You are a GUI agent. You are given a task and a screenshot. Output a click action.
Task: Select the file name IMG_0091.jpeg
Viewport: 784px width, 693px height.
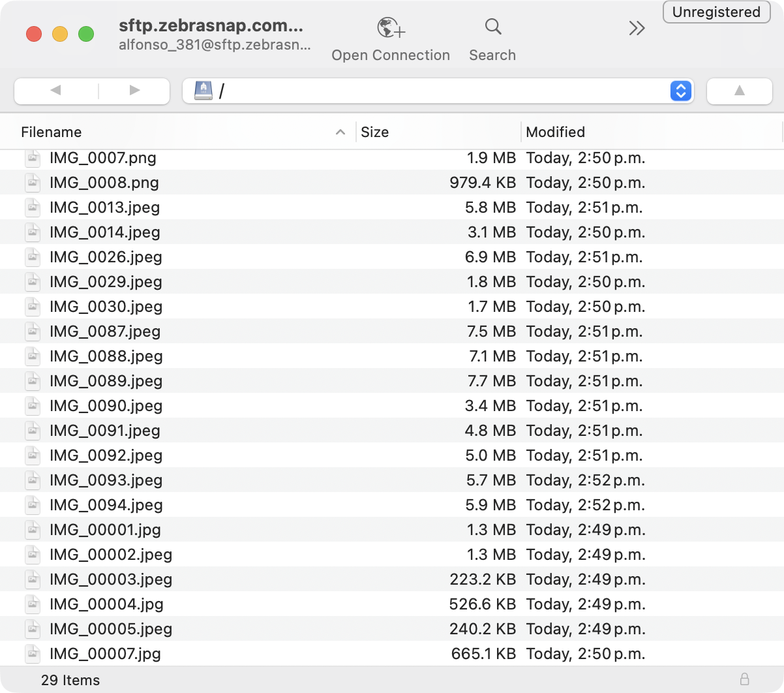click(105, 431)
